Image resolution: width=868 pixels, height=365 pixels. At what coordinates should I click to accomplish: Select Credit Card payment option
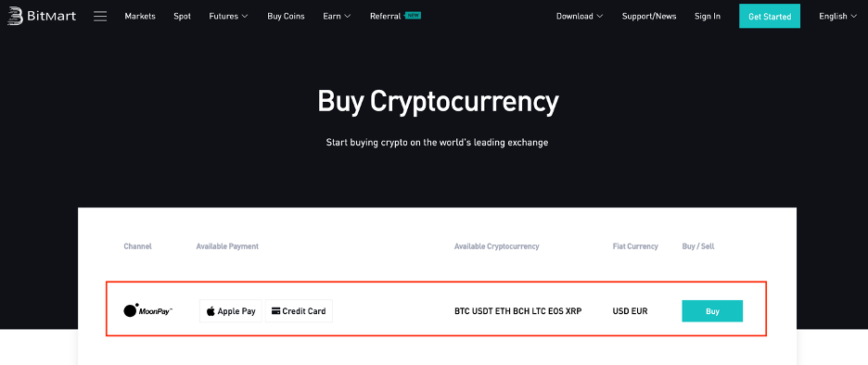tap(299, 310)
